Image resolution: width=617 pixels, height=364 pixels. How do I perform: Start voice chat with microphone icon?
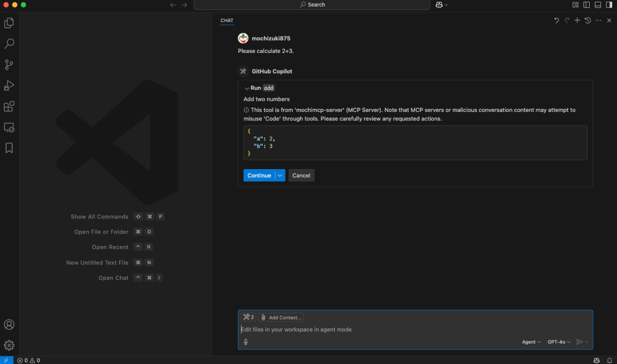pos(246,342)
